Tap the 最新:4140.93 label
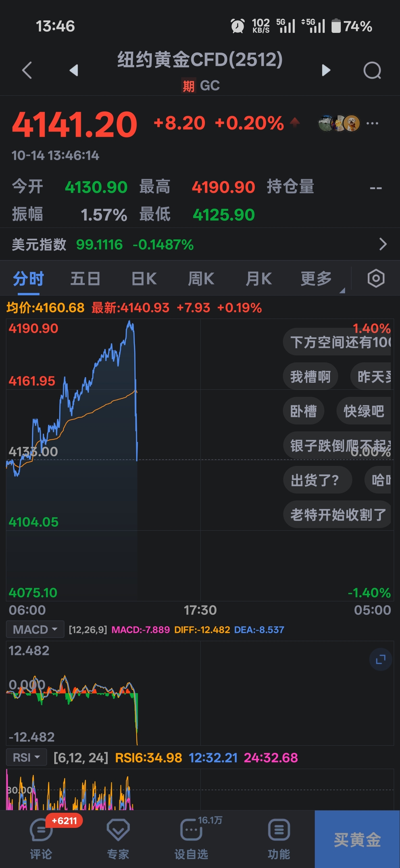Image resolution: width=400 pixels, height=868 pixels. click(130, 308)
